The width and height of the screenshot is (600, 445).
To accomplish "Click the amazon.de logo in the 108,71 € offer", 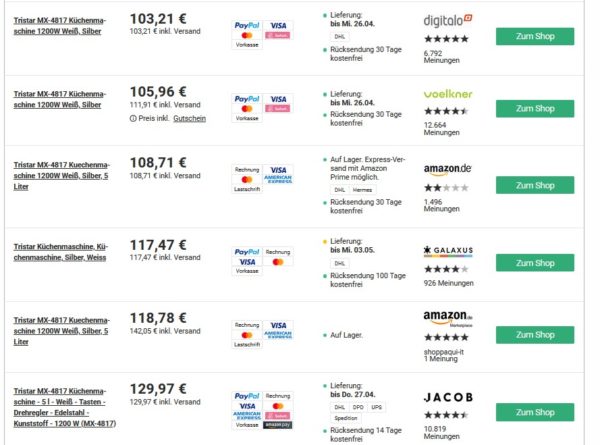I will coord(447,170).
